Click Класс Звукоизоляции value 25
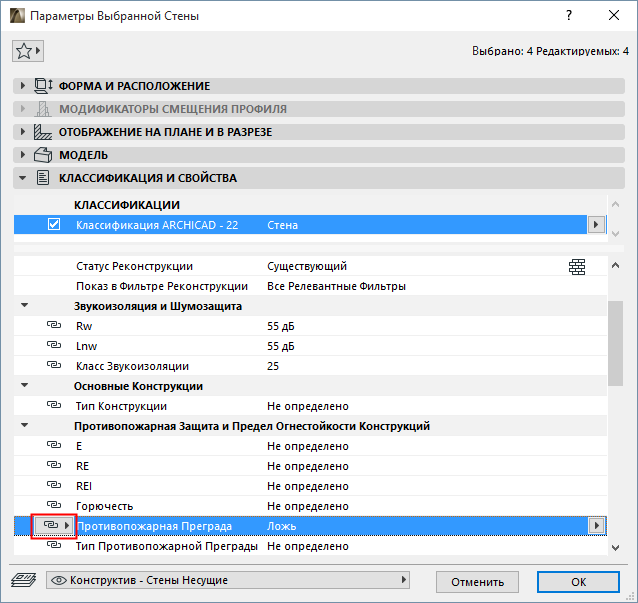 (273, 366)
